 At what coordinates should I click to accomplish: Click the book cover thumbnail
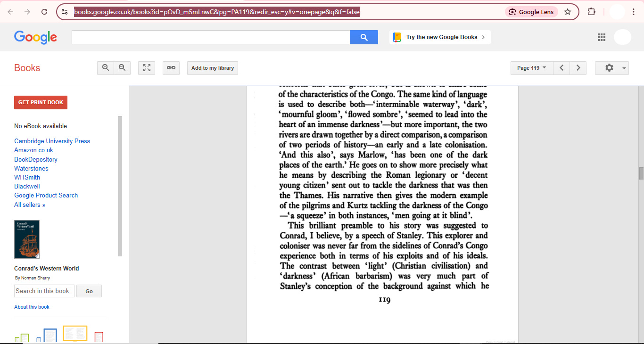(x=27, y=239)
